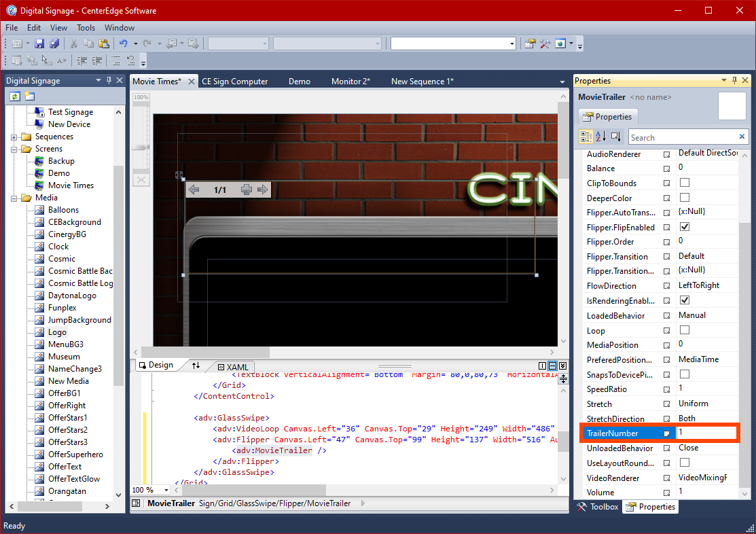The height and width of the screenshot is (534, 756).
Task: Click the property source sort icon
Action: [x=615, y=137]
